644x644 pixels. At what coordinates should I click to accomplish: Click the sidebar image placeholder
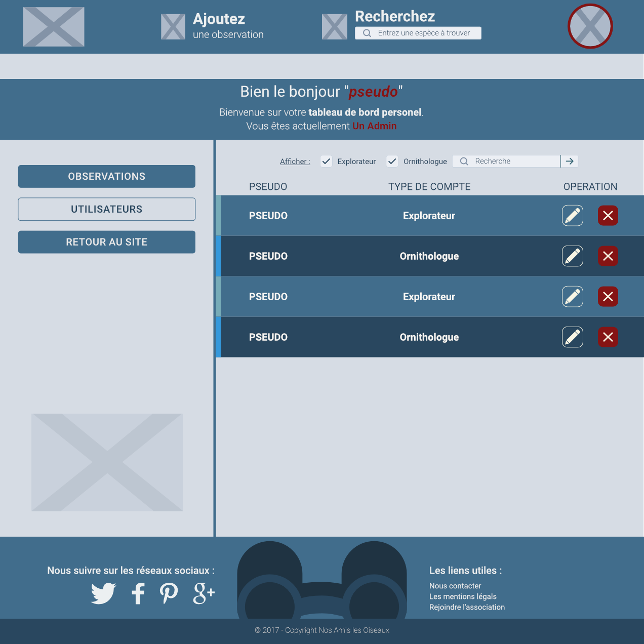[x=107, y=462]
